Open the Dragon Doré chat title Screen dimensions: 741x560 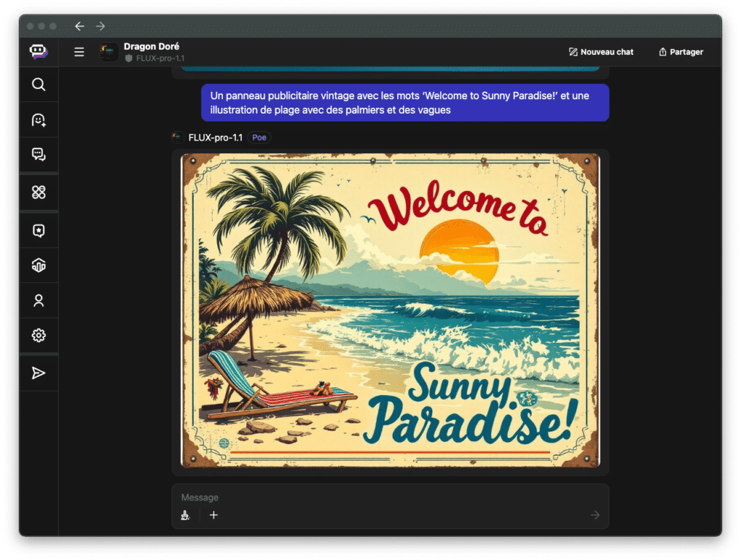[151, 46]
